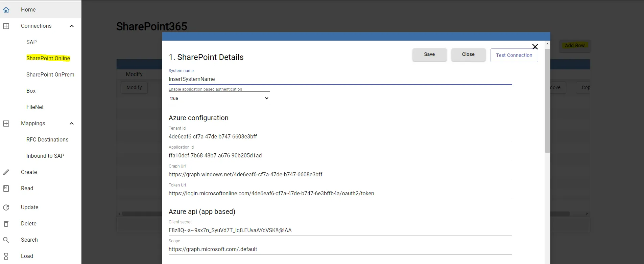Select Box connection
644x264 pixels.
tap(31, 91)
